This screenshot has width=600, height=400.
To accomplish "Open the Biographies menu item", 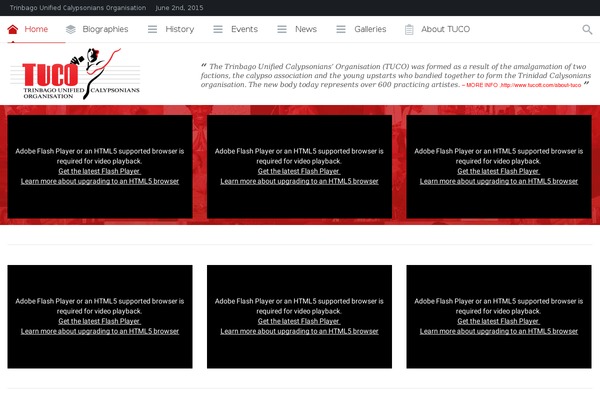I will click(105, 29).
